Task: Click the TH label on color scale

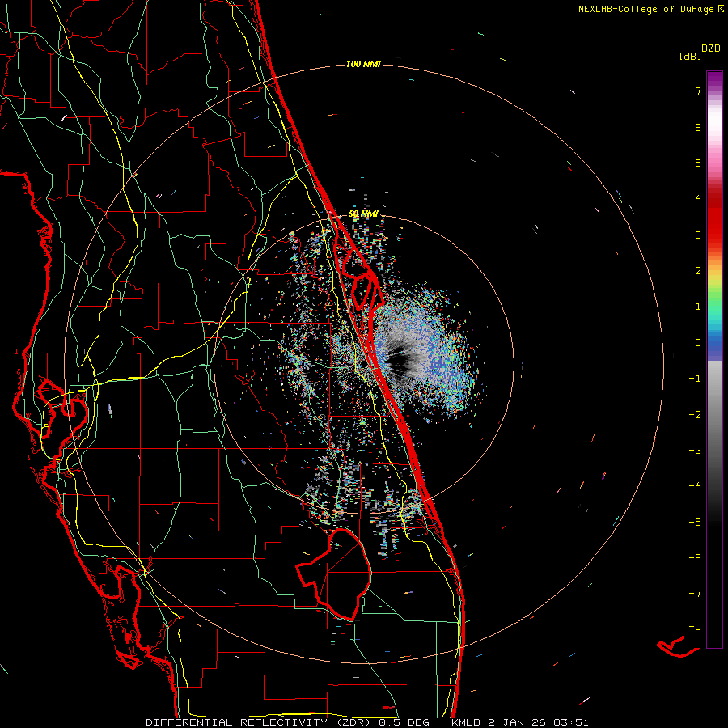Action: pos(695,629)
